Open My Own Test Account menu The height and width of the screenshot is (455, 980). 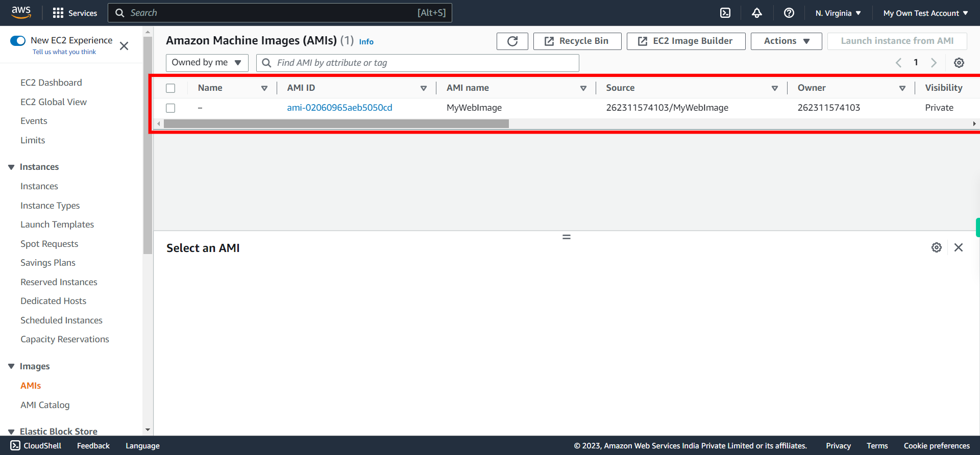tap(925, 13)
